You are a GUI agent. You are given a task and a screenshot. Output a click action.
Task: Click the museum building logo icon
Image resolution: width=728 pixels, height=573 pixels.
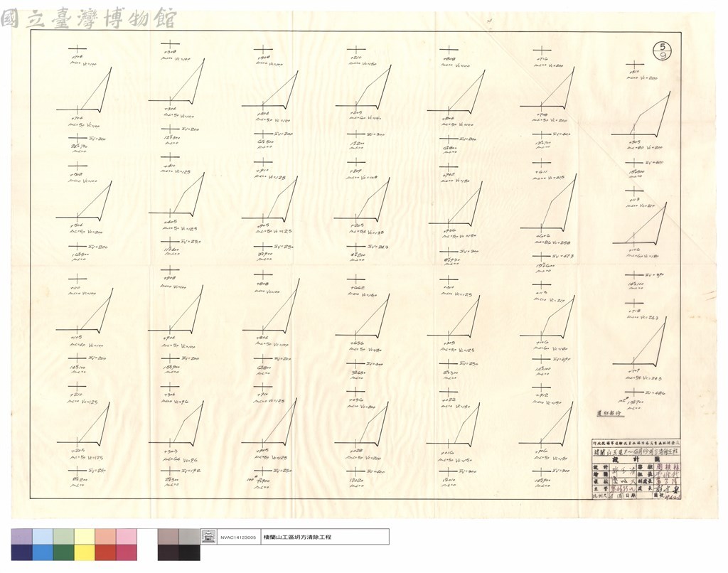(x=208, y=537)
